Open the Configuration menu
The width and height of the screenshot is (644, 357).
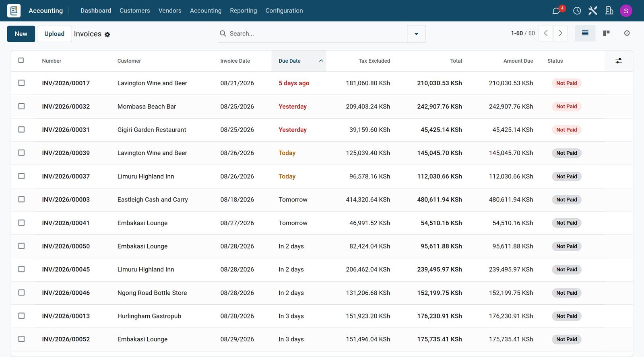pyautogui.click(x=284, y=11)
